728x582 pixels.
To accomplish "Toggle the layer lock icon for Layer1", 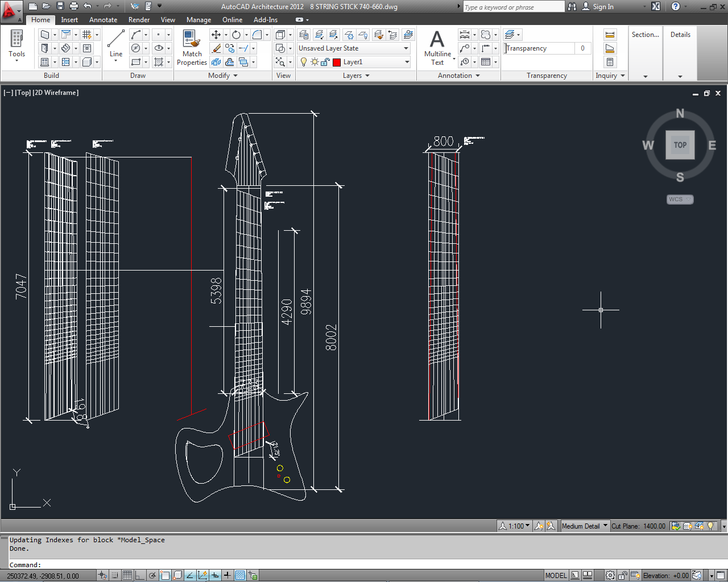I will [325, 62].
